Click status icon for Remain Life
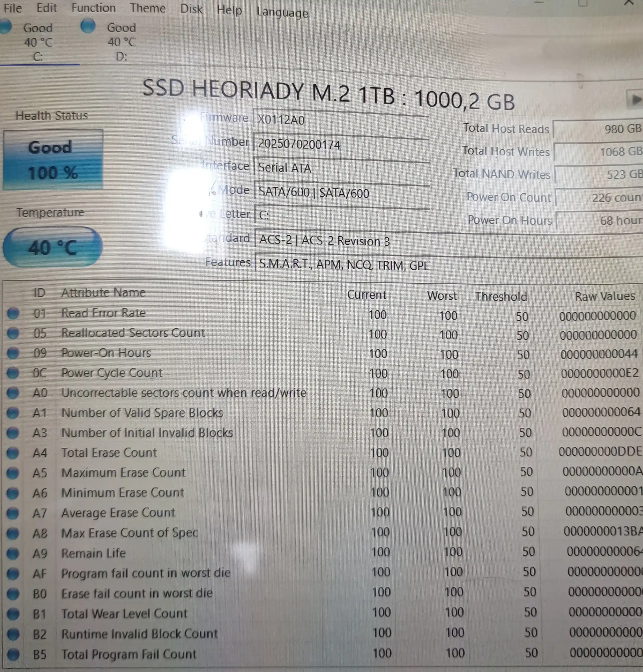 tap(13, 553)
